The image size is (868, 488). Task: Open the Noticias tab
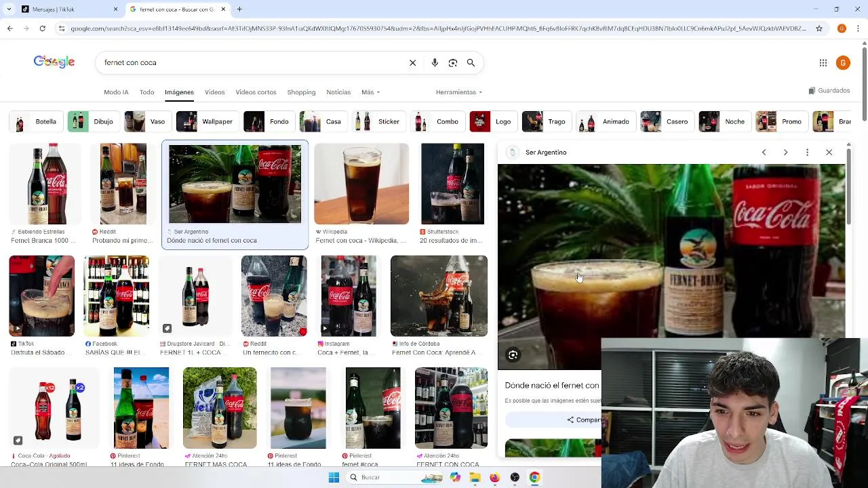point(338,92)
